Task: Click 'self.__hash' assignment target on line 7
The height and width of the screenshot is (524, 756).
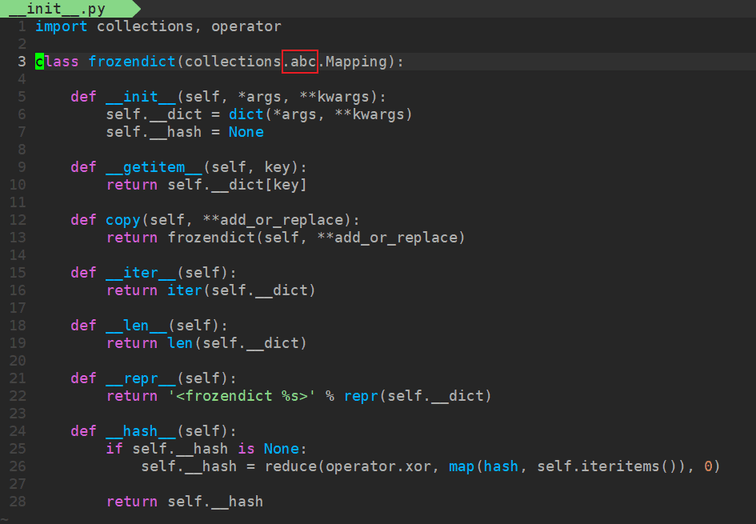Action: coord(154,132)
